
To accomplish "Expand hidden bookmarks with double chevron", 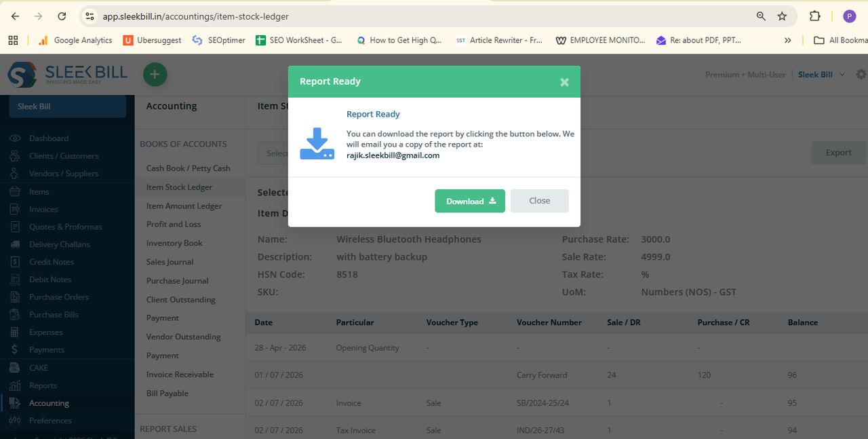I will click(x=787, y=40).
